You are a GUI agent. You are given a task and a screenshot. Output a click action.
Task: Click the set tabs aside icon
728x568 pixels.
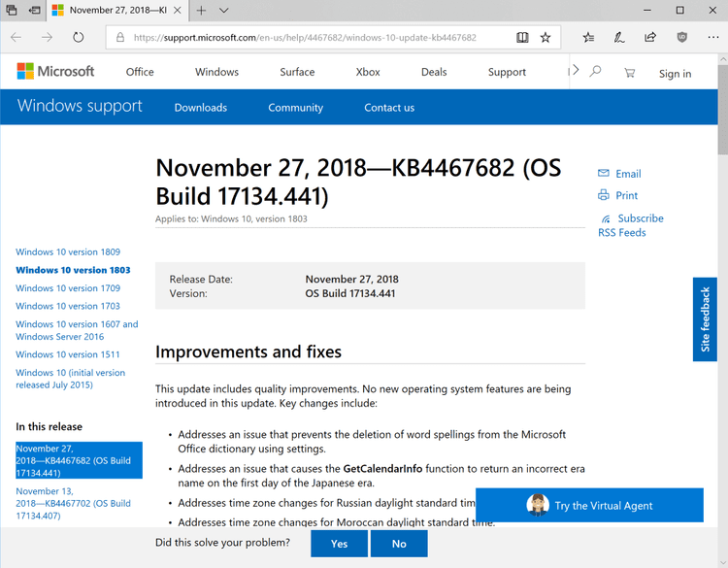pos(34,10)
